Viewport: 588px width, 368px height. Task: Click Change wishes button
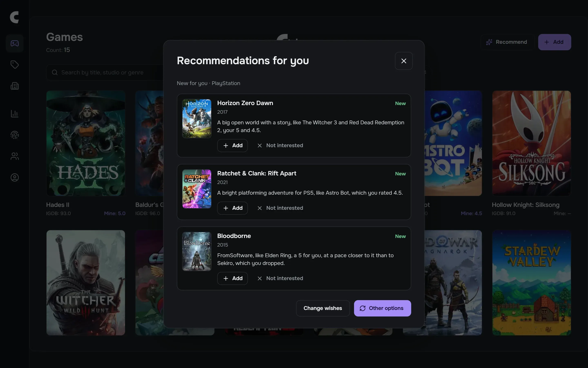point(323,308)
